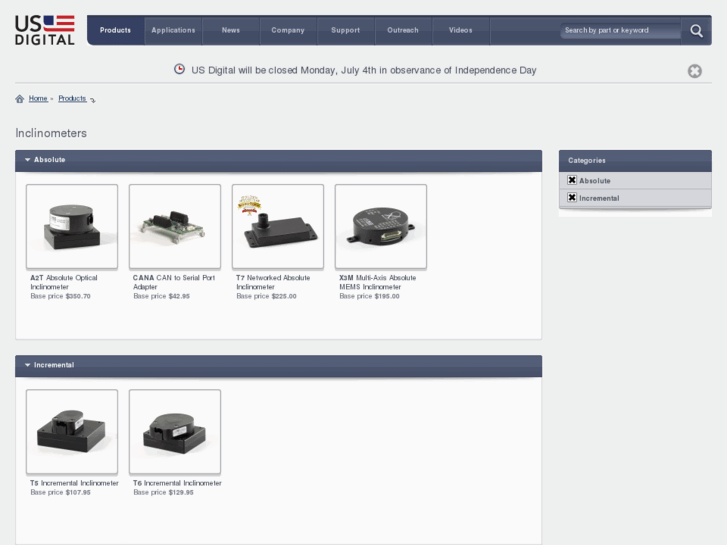This screenshot has width=727, height=545.
Task: Focus the part or keyword search field
Action: tap(620, 31)
